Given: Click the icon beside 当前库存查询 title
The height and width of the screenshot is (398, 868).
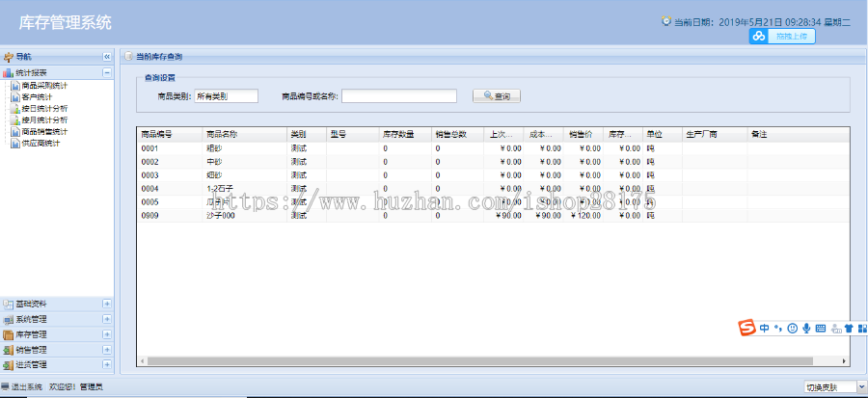Looking at the screenshot, I should click(x=128, y=57).
